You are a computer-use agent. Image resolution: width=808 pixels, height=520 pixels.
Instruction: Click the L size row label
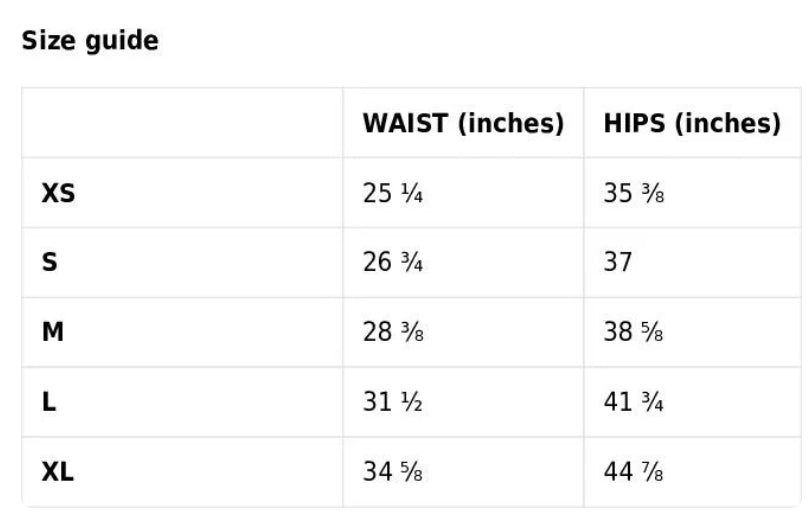coord(49,401)
